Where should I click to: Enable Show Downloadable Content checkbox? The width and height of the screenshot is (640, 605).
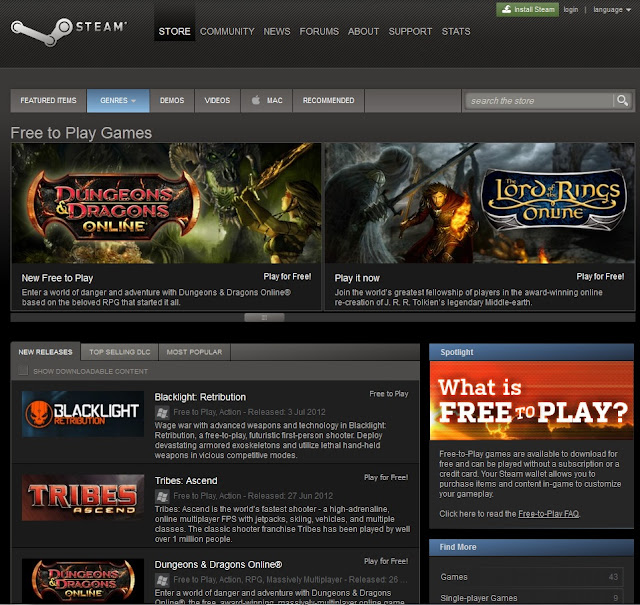point(23,371)
